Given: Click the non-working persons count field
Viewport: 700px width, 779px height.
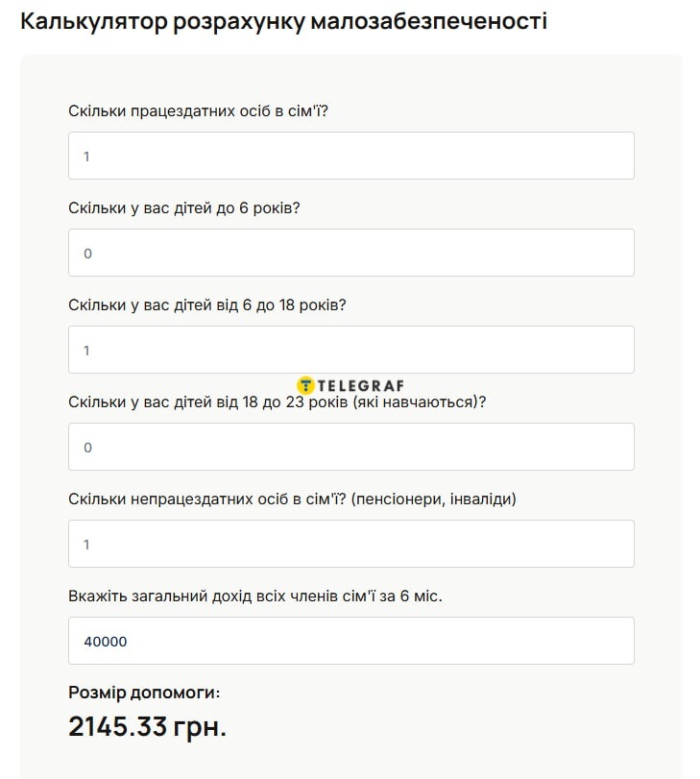Looking at the screenshot, I should click(x=350, y=544).
